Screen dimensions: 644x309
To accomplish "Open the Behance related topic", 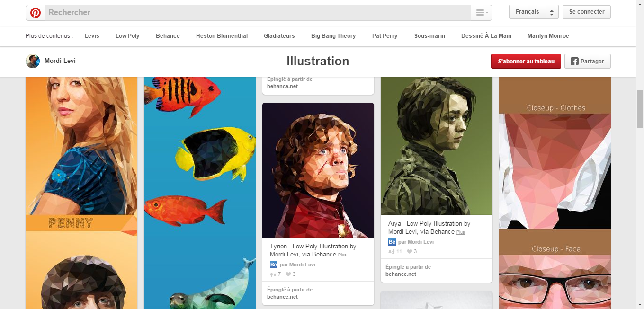I will (168, 36).
